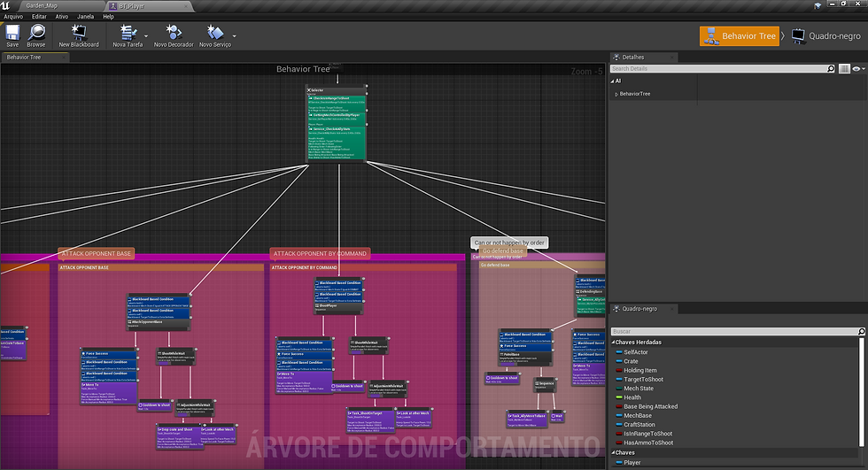868x470 pixels.
Task: Select the root Selector node
Action: click(x=337, y=123)
